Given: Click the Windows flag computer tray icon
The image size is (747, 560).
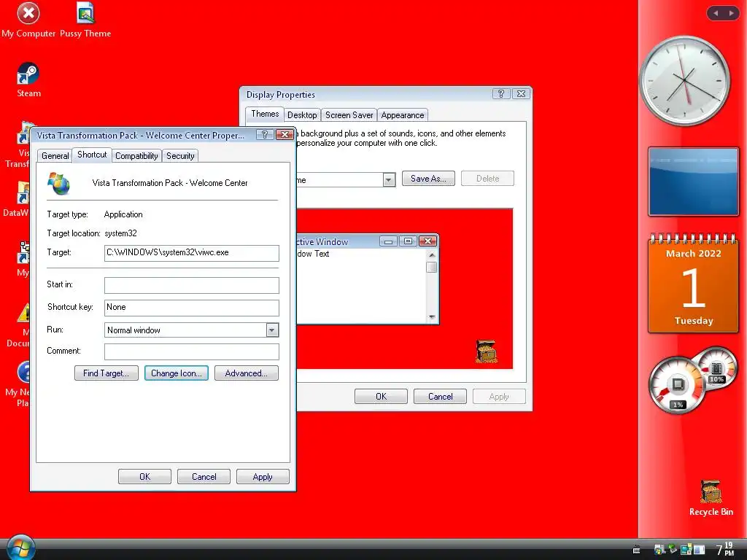Looking at the screenshot, I should [659, 549].
